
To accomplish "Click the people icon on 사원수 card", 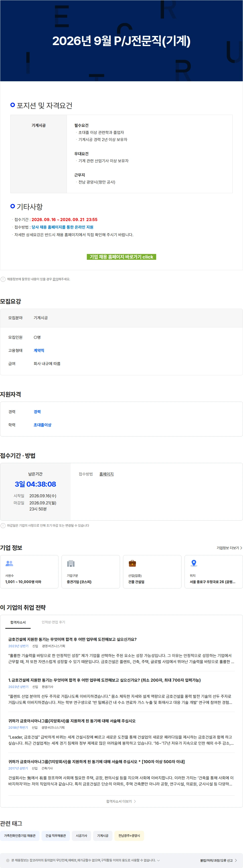I will click(x=9, y=563).
